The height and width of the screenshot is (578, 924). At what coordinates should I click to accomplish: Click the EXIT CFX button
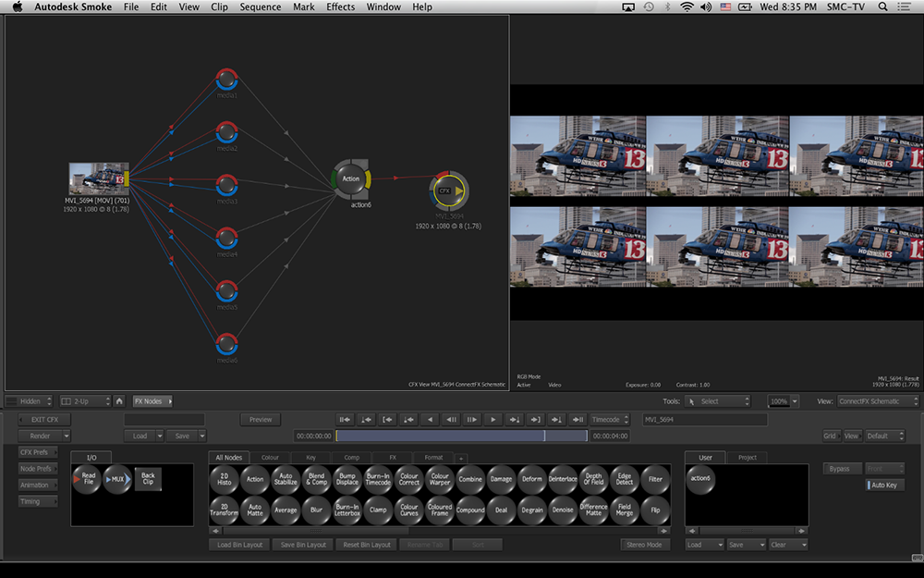[x=44, y=420]
